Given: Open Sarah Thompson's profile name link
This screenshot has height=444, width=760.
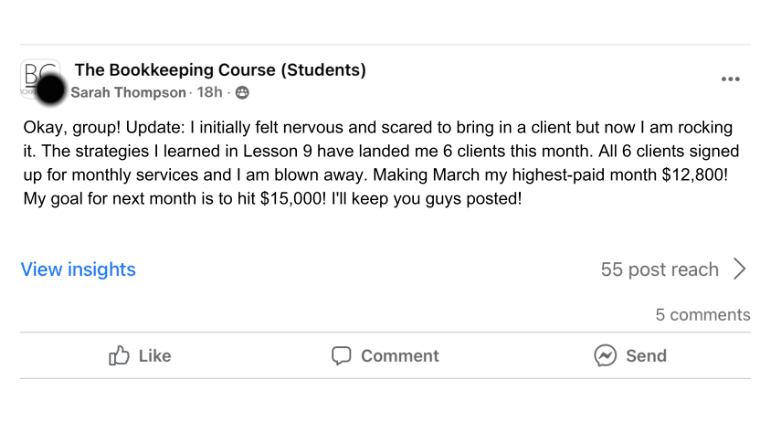Looking at the screenshot, I should pos(128,93).
